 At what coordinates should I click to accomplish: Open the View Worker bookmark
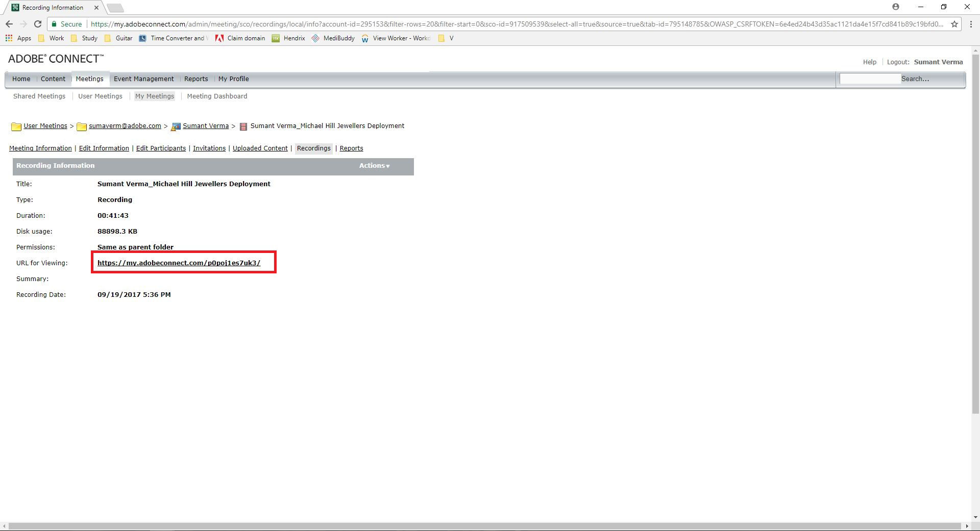[x=396, y=38]
